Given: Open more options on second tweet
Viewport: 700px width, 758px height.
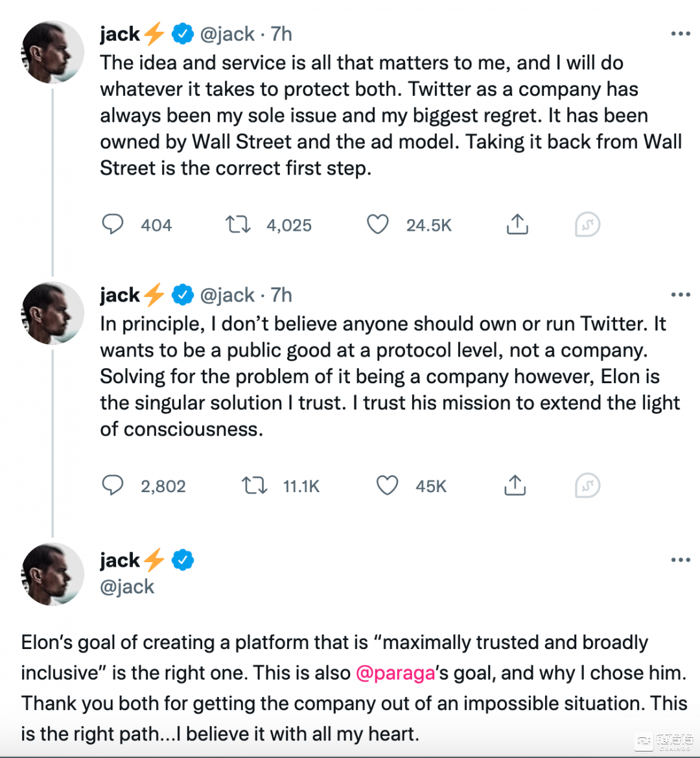Looking at the screenshot, I should pyautogui.click(x=681, y=295).
